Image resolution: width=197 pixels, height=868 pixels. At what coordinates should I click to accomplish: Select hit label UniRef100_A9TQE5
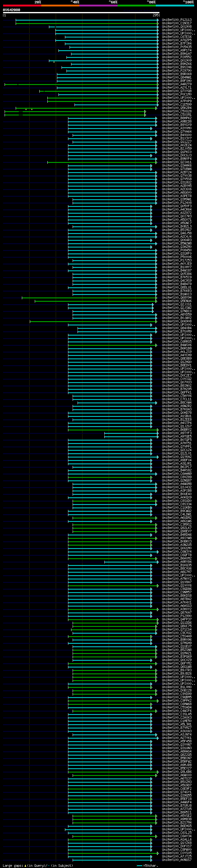coord(177,437)
